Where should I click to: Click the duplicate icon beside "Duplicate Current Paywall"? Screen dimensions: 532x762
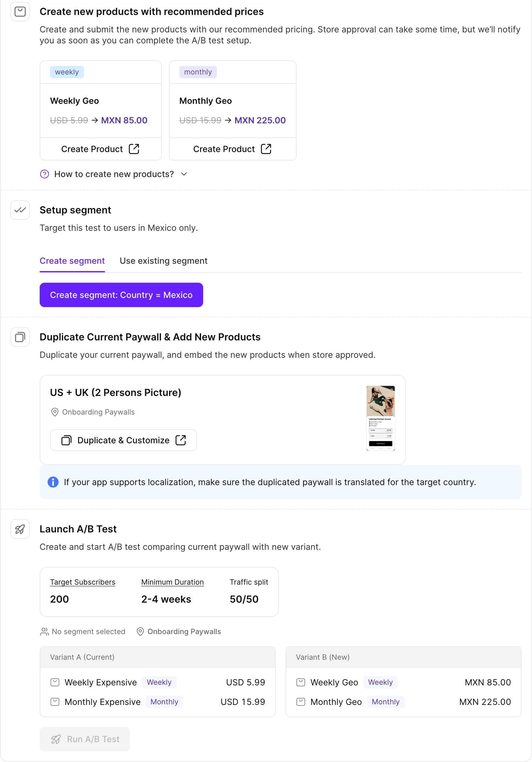coord(20,337)
